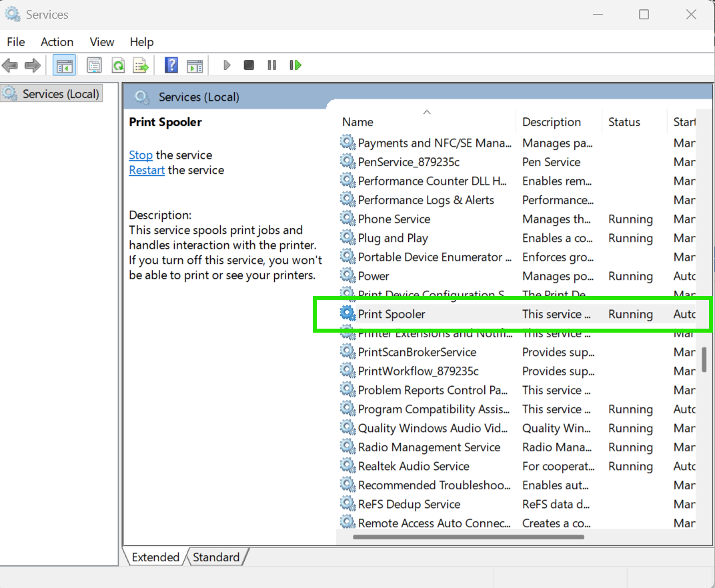The height and width of the screenshot is (588, 715).
Task: Toggle Show/Hide Action Pane icon
Action: 195,65
